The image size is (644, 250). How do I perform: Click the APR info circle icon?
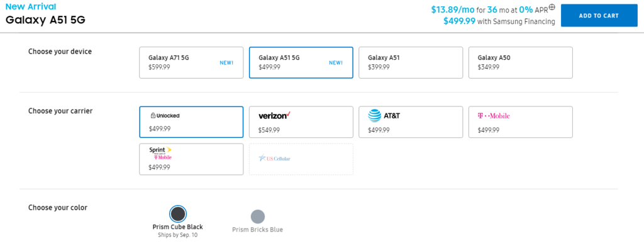point(552,7)
